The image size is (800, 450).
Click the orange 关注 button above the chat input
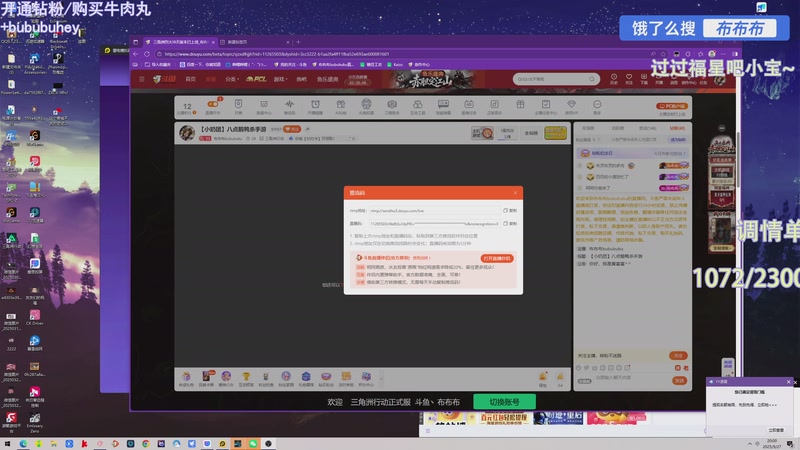point(678,355)
